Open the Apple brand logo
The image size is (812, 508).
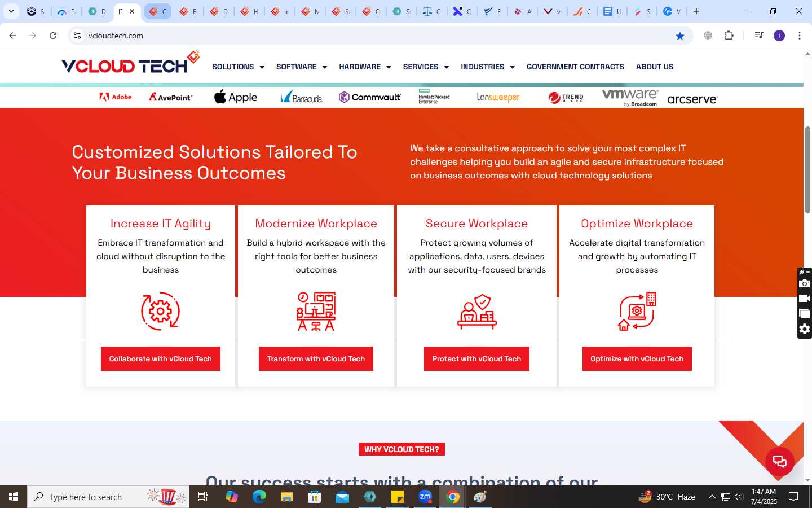pyautogui.click(x=236, y=97)
